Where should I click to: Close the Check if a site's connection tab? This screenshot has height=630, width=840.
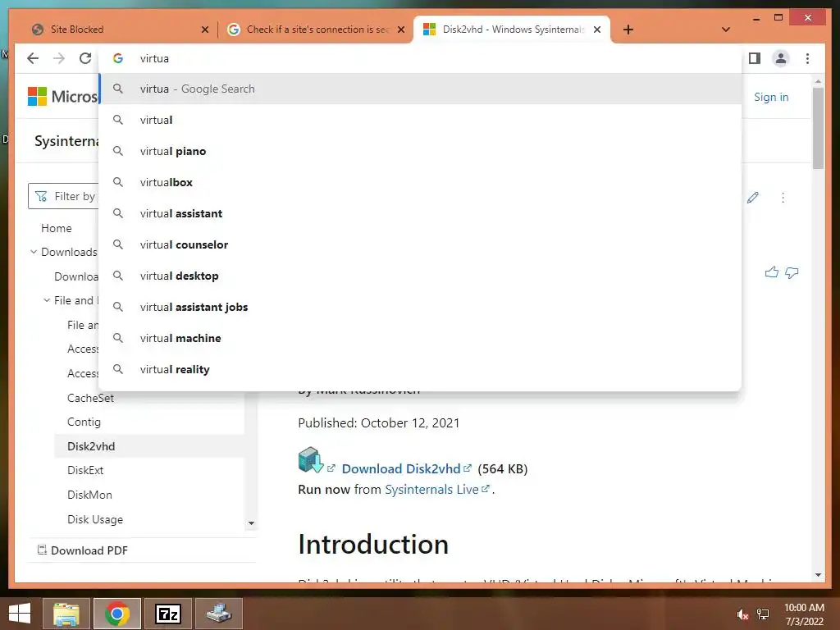click(x=400, y=30)
